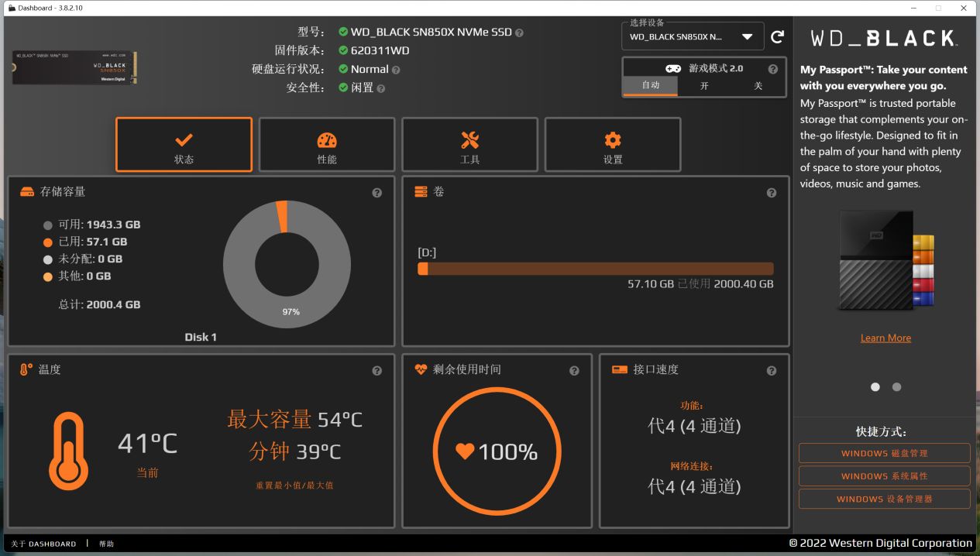Screen dimensions: 980x556
Task: Click the Disk 1 label
Action: [x=201, y=337]
